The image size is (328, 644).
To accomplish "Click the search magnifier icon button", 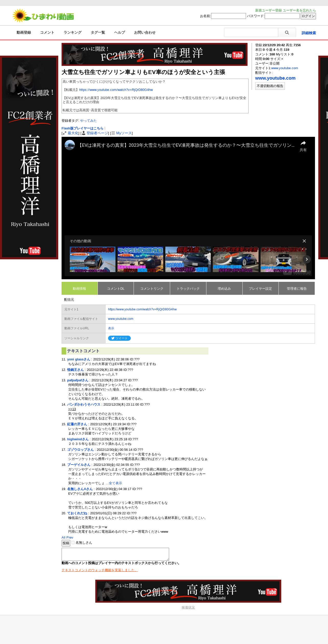I will point(287,33).
